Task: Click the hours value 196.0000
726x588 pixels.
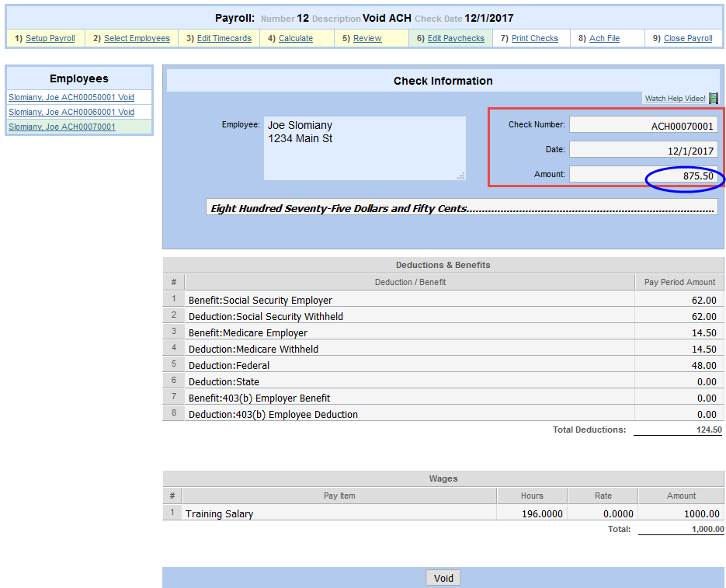Action: (x=542, y=514)
